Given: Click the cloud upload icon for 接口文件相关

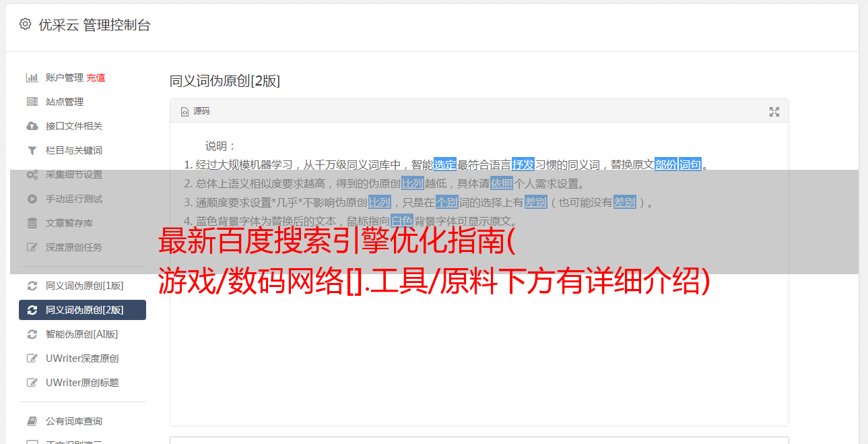Looking at the screenshot, I should [x=32, y=126].
